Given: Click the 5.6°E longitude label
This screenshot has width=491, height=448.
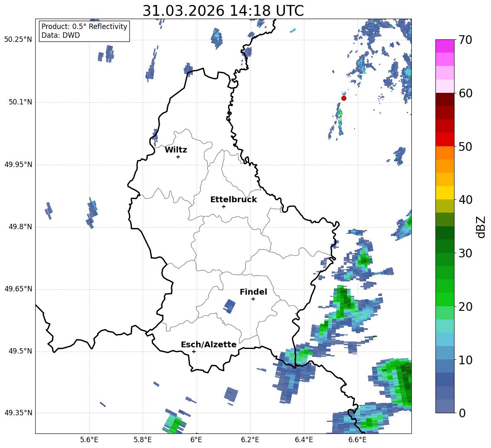Looking at the screenshot, I should click(89, 440).
